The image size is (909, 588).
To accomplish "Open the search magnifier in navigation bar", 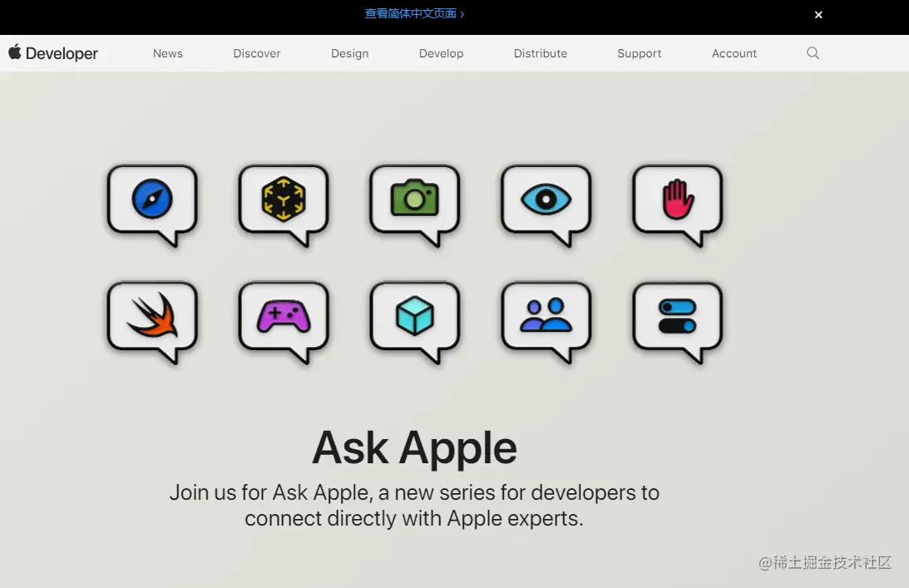I will 813,53.
